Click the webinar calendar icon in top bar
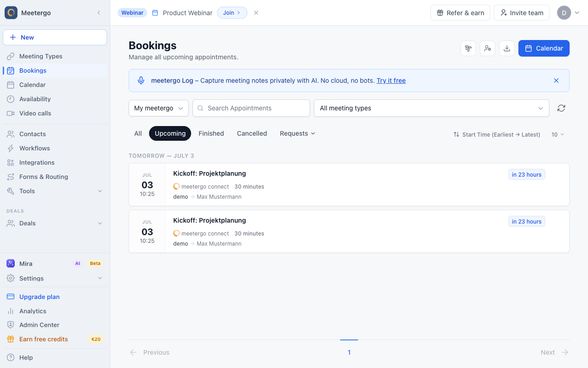 coord(155,13)
